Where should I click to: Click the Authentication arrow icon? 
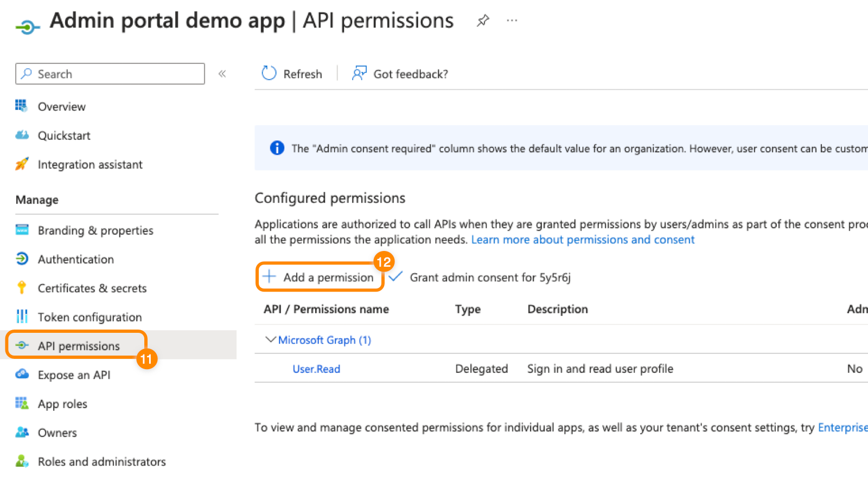(22, 259)
